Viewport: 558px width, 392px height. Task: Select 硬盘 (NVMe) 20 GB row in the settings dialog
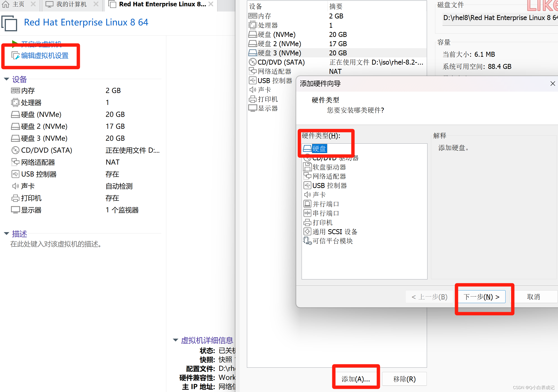pyautogui.click(x=337, y=34)
